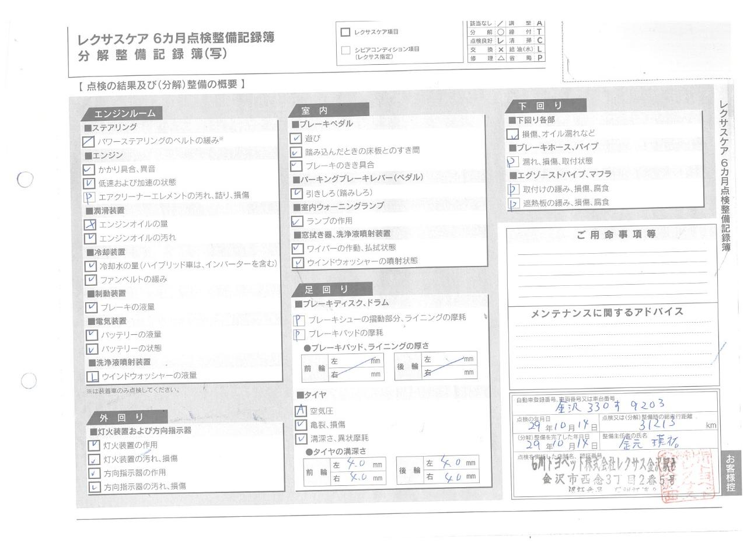747x560 pixels.
Task: Toggle the ブレーキの液量 checkbox
Action: pos(92,307)
